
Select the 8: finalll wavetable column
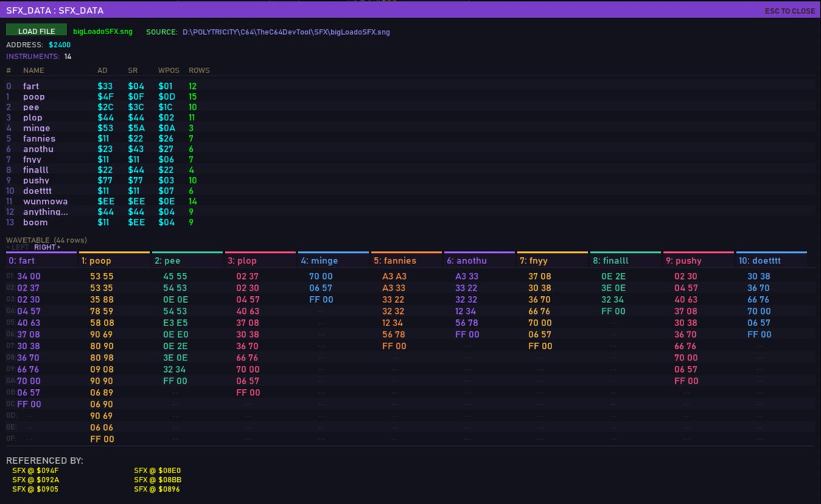pos(626,261)
